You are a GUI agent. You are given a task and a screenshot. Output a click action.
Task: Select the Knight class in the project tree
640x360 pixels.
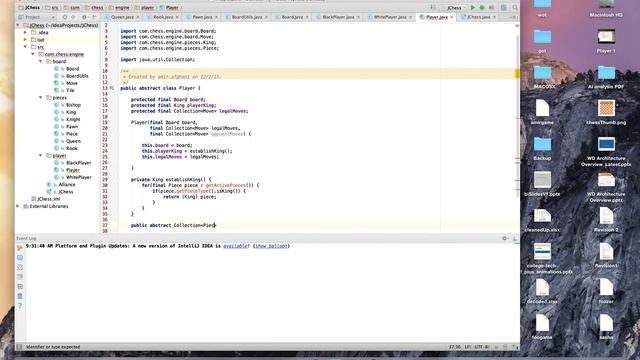point(73,119)
